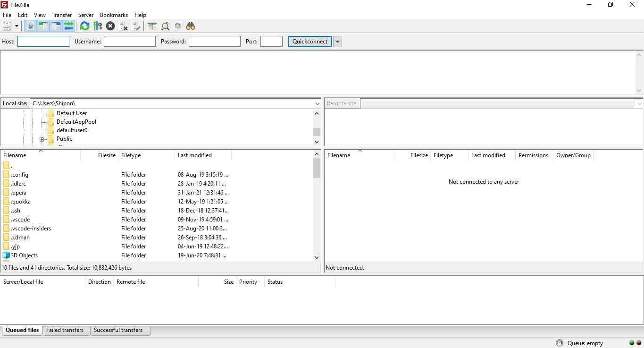This screenshot has width=644, height=348.
Task: Open the Edit menu
Action: pyautogui.click(x=23, y=15)
